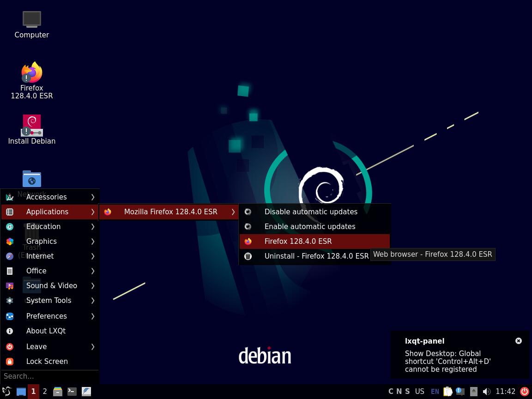Click the red power icon in panel
Image resolution: width=532 pixels, height=399 pixels.
[x=525, y=392]
